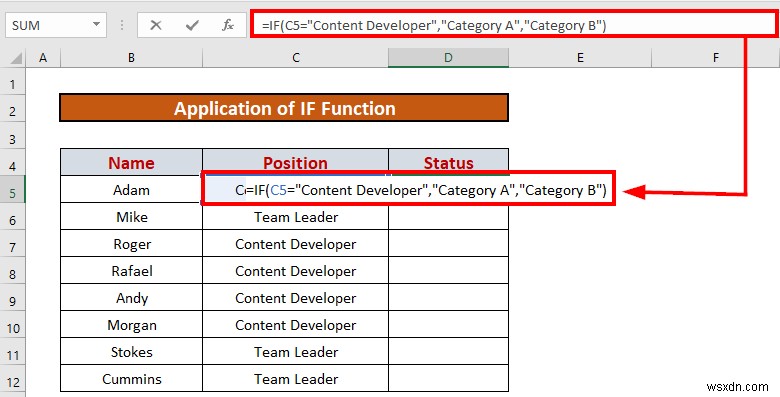Image resolution: width=780 pixels, height=397 pixels.
Task: Confirm the formula with the checkmark icon
Action: pos(192,25)
